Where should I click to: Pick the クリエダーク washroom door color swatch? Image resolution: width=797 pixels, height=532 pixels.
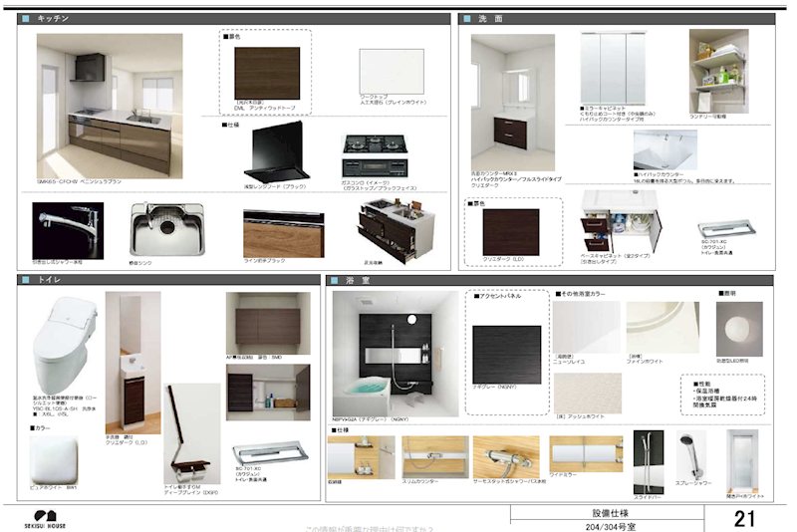(511, 232)
